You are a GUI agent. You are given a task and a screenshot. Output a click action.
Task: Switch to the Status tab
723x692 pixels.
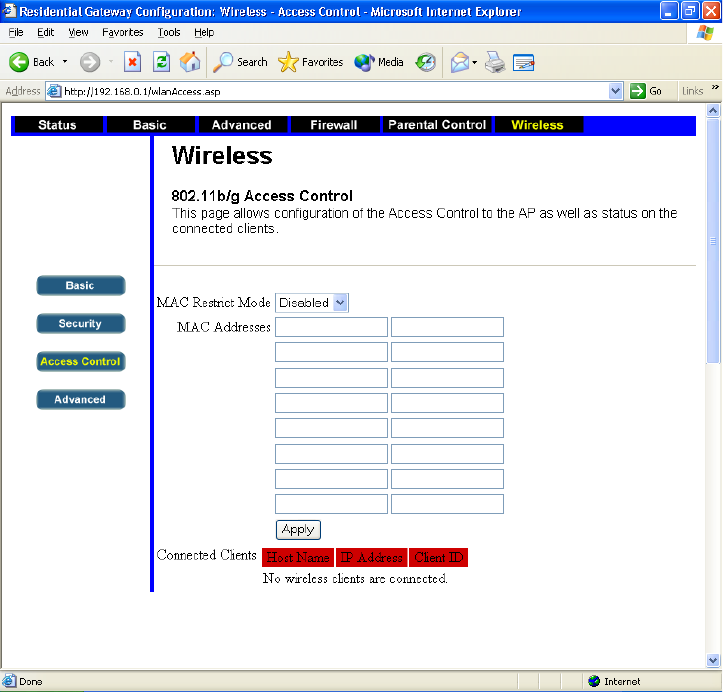tap(58, 125)
